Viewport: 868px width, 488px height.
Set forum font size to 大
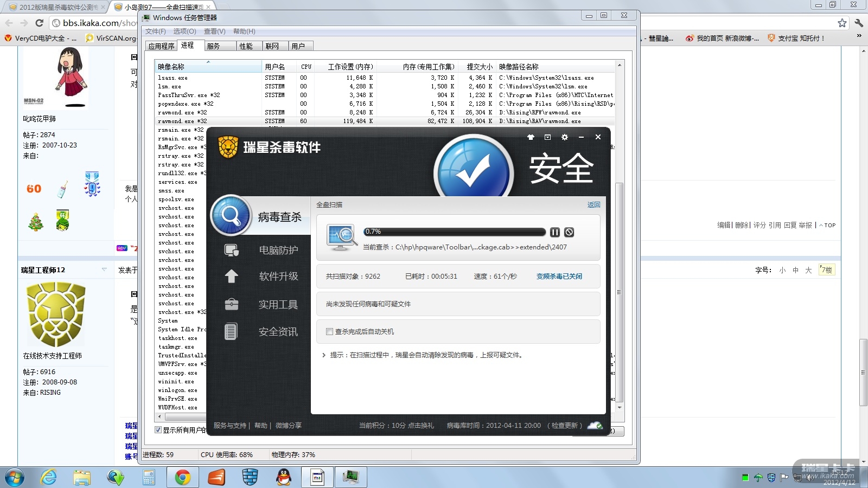(808, 270)
